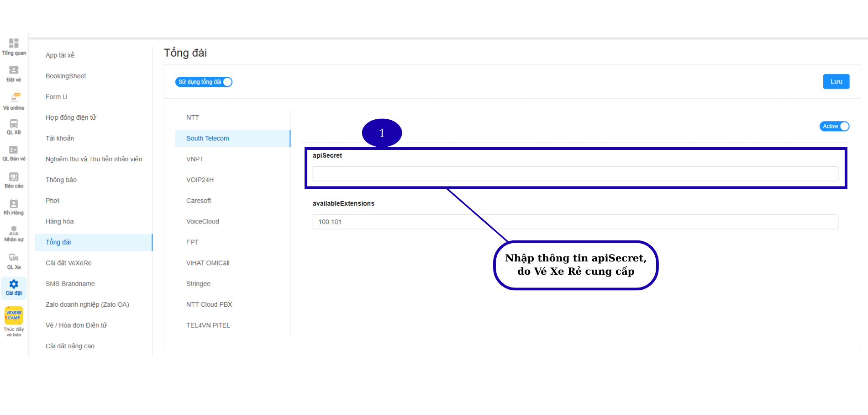Open the Báo cáo reports icon

[14, 177]
